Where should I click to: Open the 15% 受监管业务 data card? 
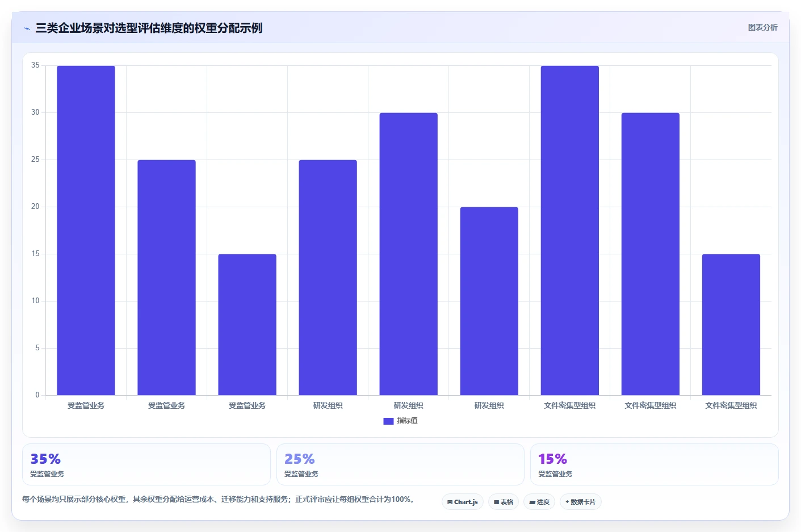click(654, 464)
